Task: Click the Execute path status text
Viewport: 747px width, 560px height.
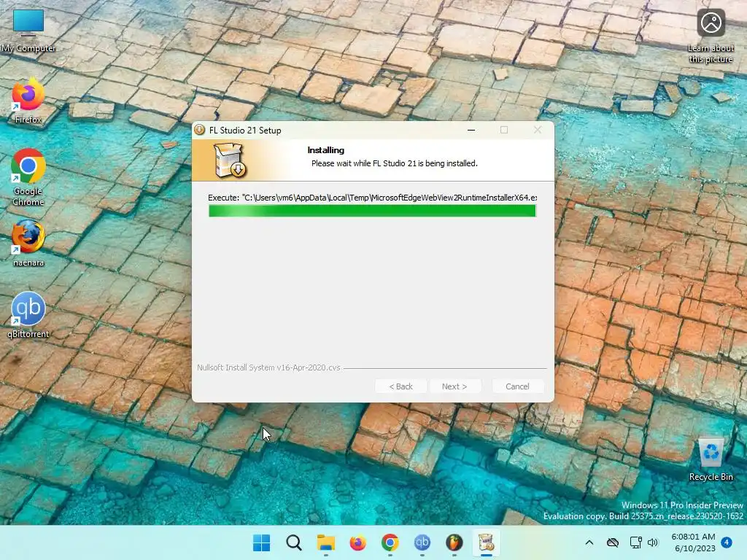Action: 373,197
